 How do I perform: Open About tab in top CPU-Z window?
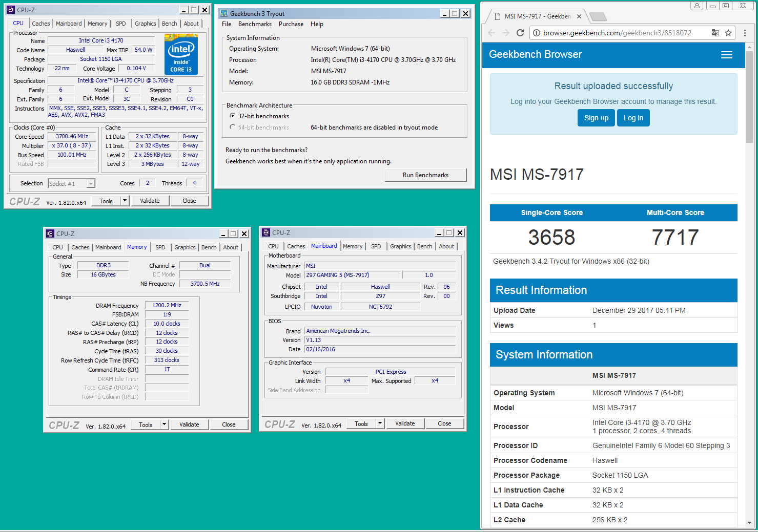(x=191, y=24)
